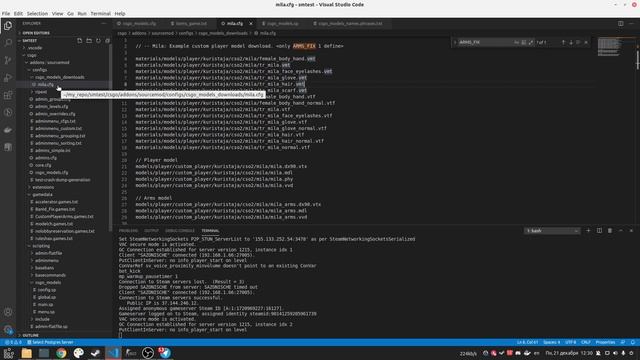Switch to csgo_models.cfg editor tab
Viewport: 640px width, 360px height.
139,24
